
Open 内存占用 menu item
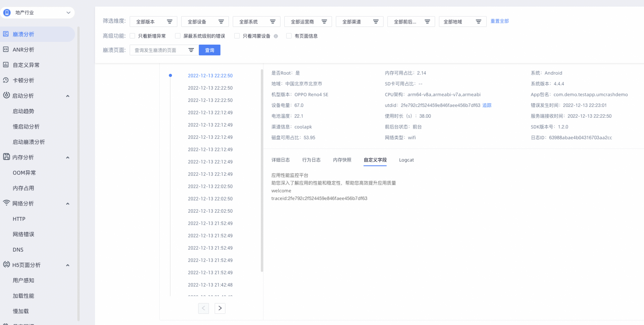(23, 188)
